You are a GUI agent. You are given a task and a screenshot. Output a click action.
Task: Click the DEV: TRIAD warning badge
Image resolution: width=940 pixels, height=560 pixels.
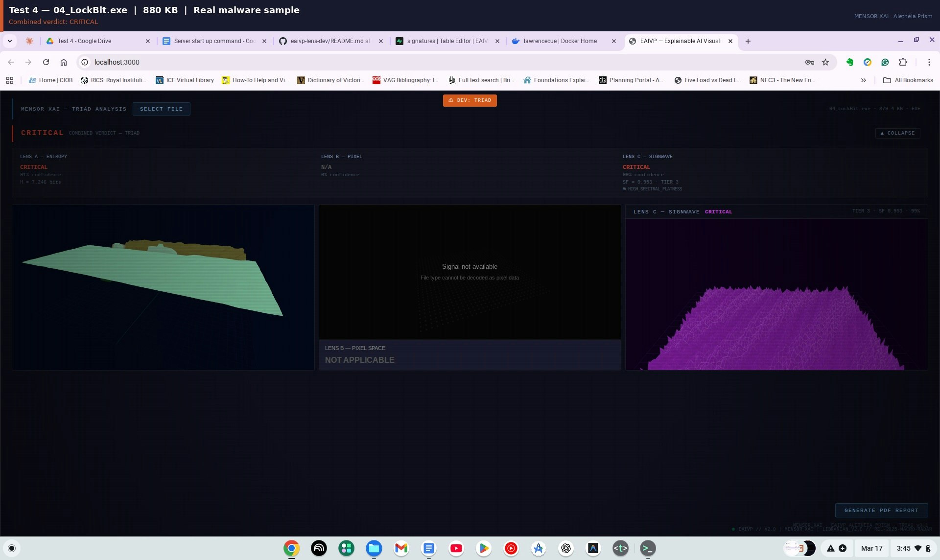coord(470,100)
